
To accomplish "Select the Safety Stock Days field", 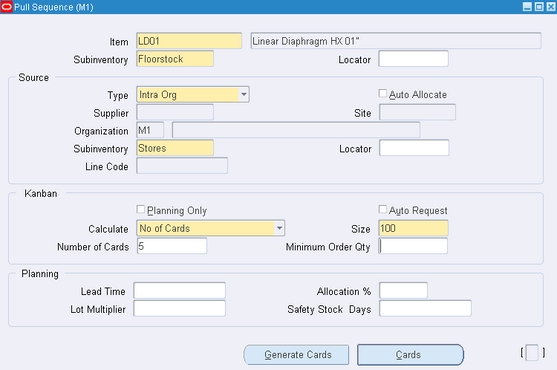I will point(425,308).
